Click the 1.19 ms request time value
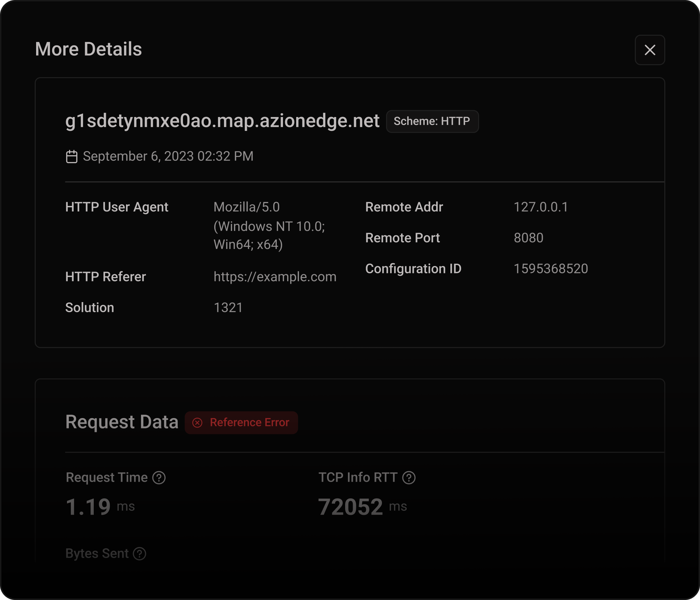This screenshot has height=600, width=700. click(x=89, y=507)
